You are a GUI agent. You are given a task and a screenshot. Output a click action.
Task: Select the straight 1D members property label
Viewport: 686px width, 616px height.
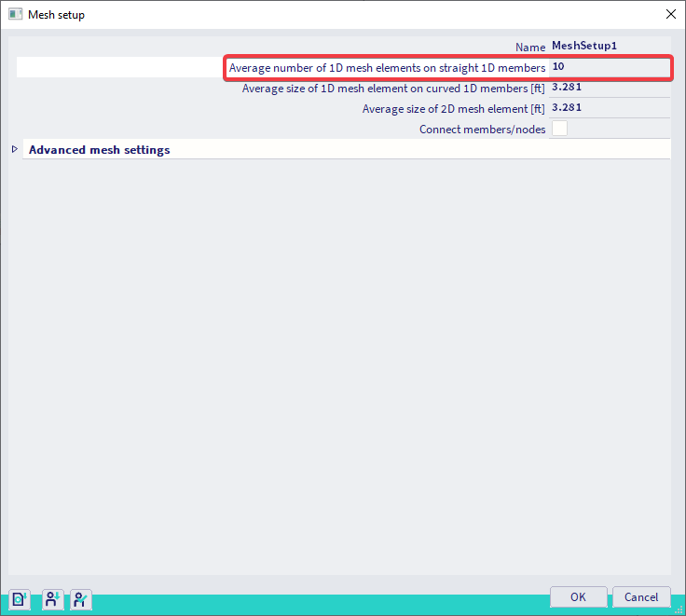(387, 68)
